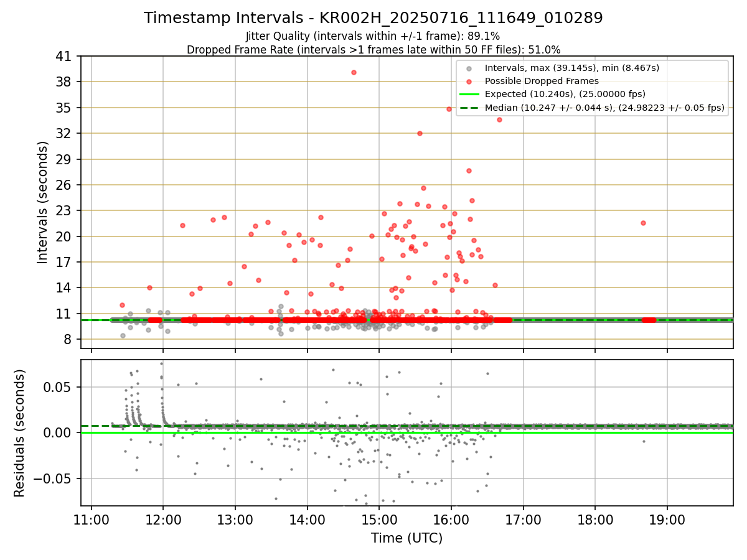Click legend entry "Expected (10.240s), (25.00000 fps)"
747x560 pixels.
[x=565, y=94]
